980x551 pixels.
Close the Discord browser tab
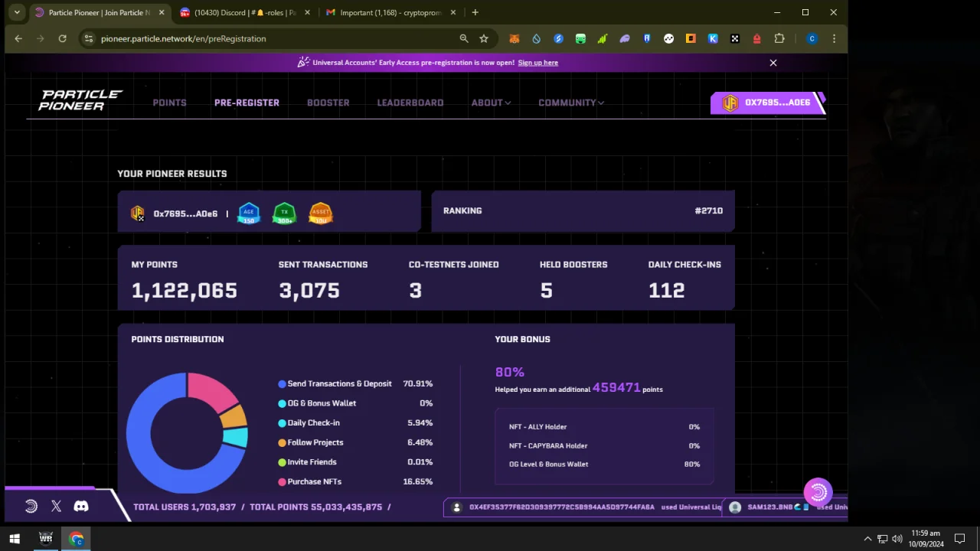pyautogui.click(x=307, y=12)
